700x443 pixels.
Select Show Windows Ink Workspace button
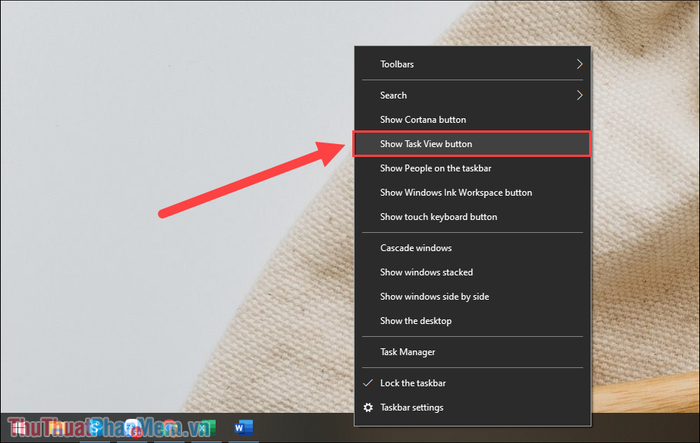(473, 192)
